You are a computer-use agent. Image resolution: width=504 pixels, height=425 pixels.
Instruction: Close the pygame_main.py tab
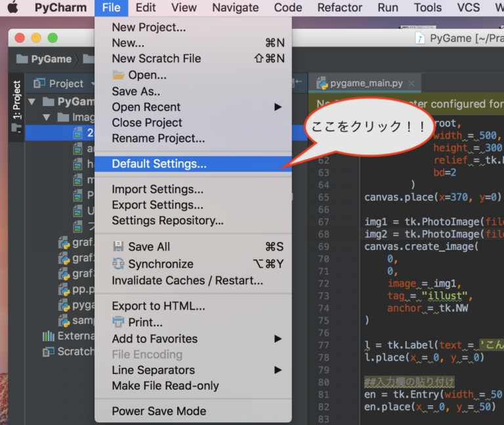[411, 83]
